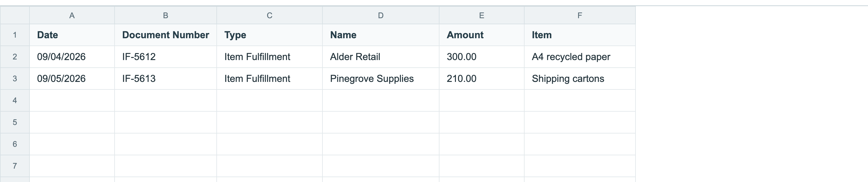This screenshot has width=868, height=182.
Task: Click the select-all corner cell
Action: point(15,15)
